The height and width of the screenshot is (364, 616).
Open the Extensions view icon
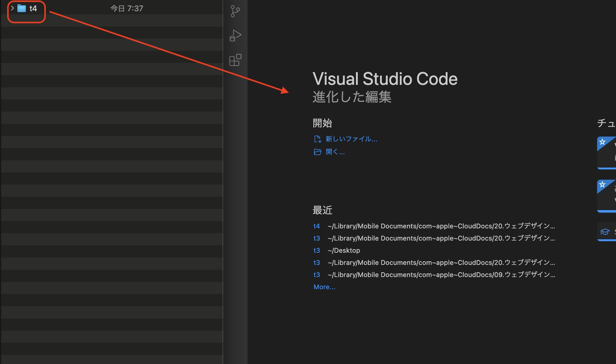click(x=235, y=60)
